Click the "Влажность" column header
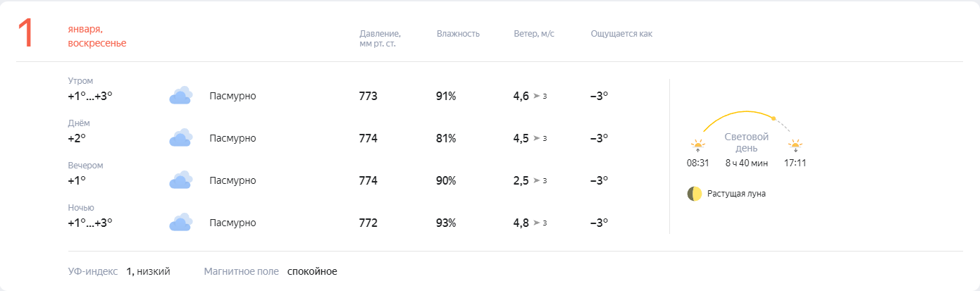The image size is (980, 291). pos(458,34)
